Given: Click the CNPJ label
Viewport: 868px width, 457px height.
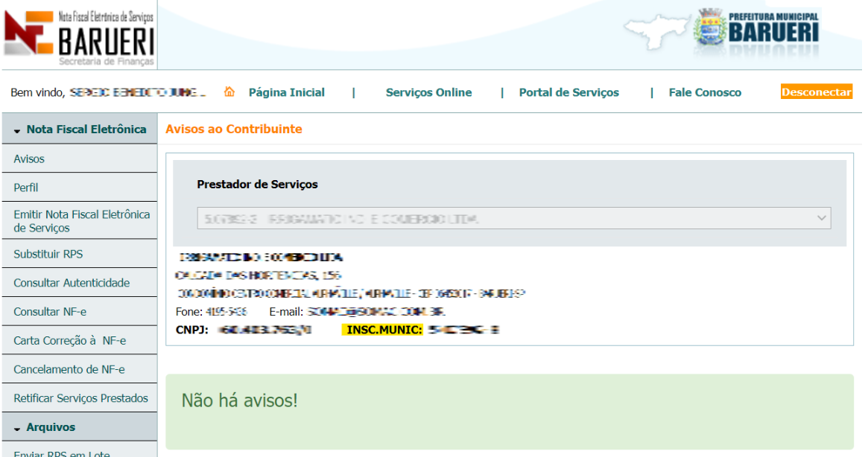Looking at the screenshot, I should (x=192, y=330).
